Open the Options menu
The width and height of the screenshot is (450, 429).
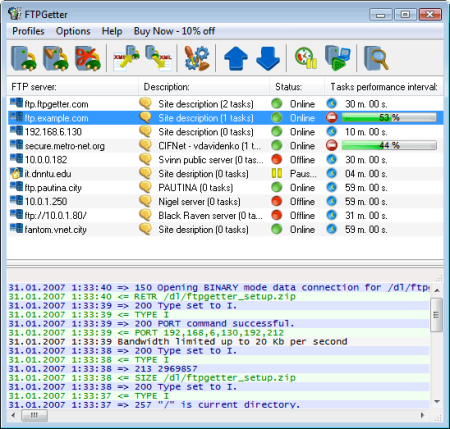[73, 31]
